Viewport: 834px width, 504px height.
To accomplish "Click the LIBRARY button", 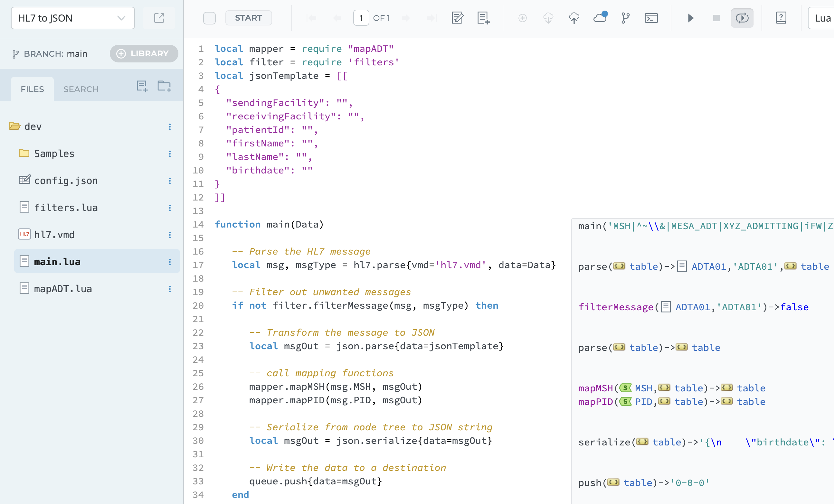I will [x=144, y=53].
